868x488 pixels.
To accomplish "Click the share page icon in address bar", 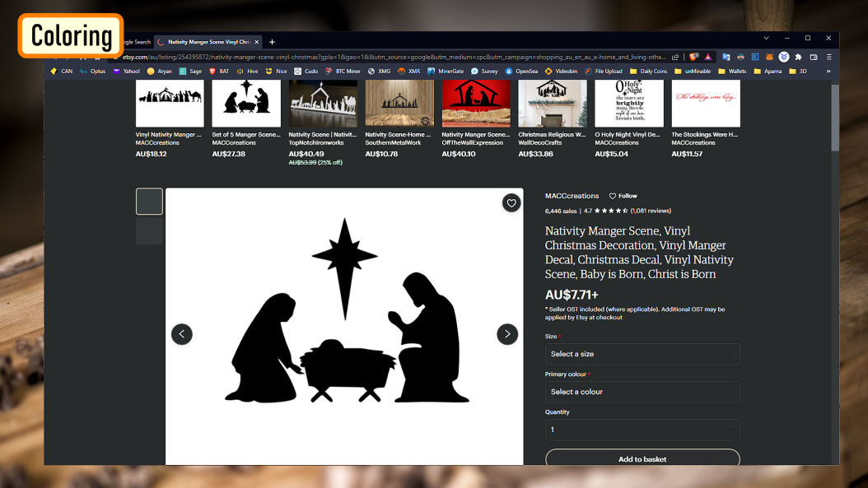I will [x=675, y=57].
